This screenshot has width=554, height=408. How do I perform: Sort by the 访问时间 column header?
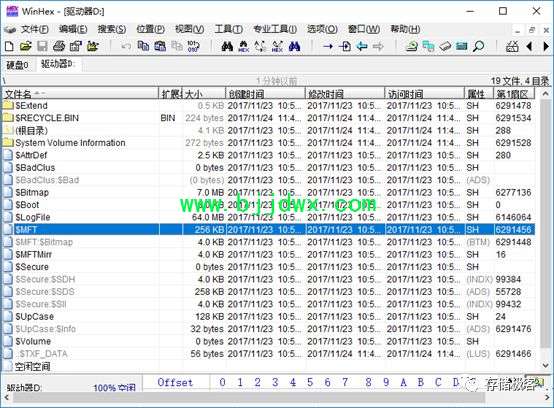(x=424, y=94)
